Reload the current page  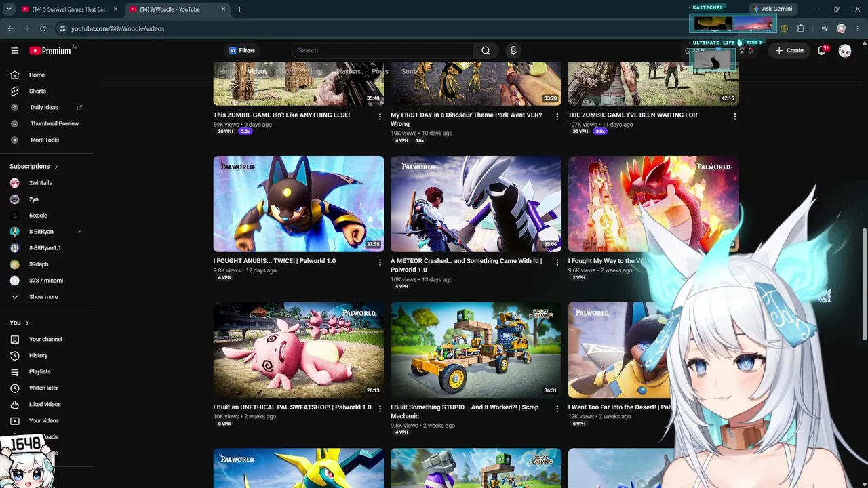43,28
